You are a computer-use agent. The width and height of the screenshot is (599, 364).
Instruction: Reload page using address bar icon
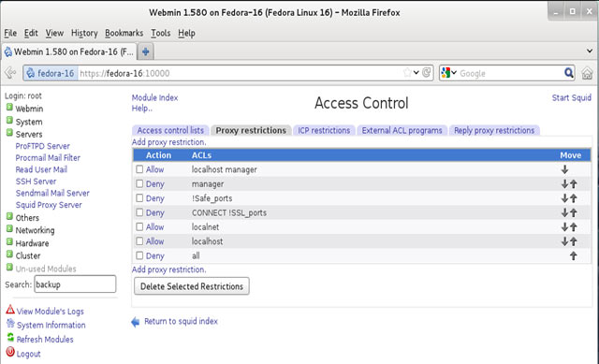tap(427, 72)
